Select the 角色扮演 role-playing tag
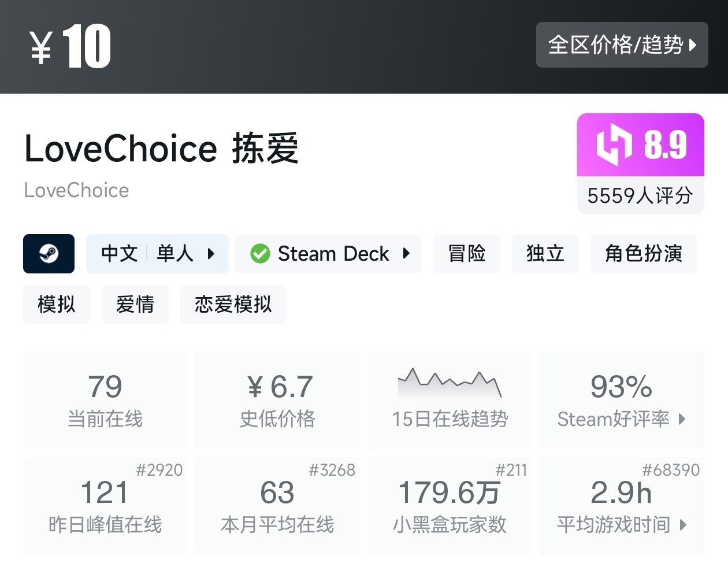The height and width of the screenshot is (563, 728). (x=643, y=254)
